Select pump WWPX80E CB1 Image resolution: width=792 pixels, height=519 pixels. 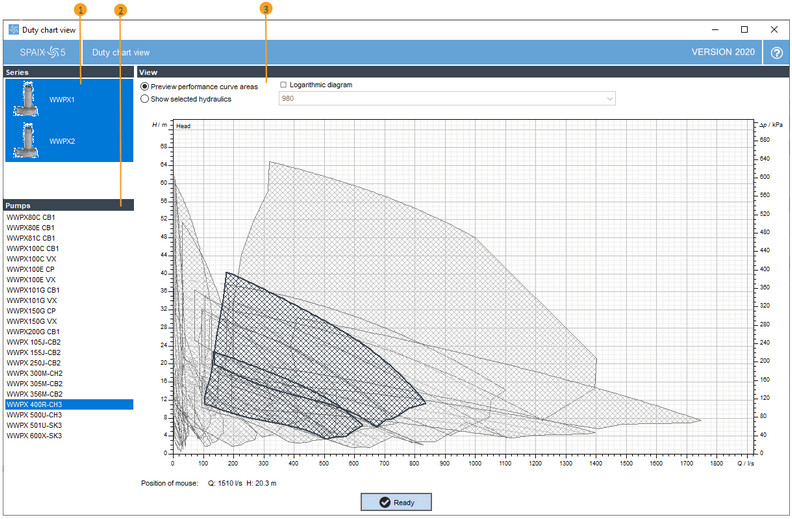tap(69, 228)
